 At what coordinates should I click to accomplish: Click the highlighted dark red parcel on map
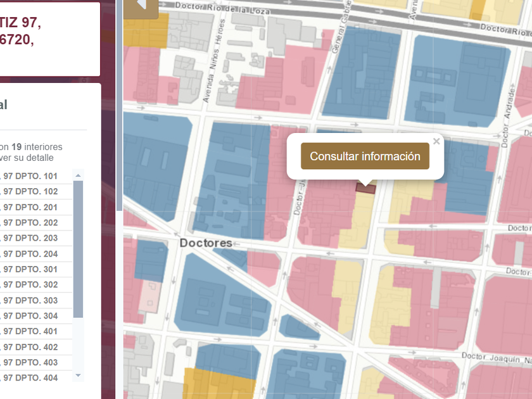[365, 189]
